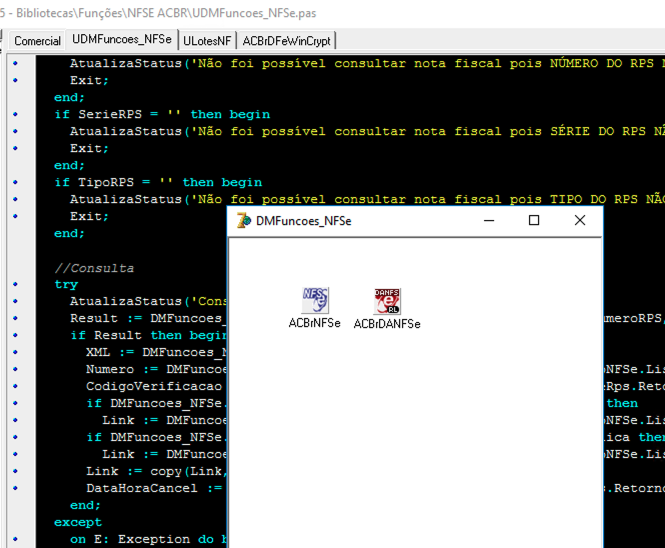Click gutter dot beside 'TIPO DO RPS' line
Screen dimensions: 665x548
pyautogui.click(x=16, y=199)
